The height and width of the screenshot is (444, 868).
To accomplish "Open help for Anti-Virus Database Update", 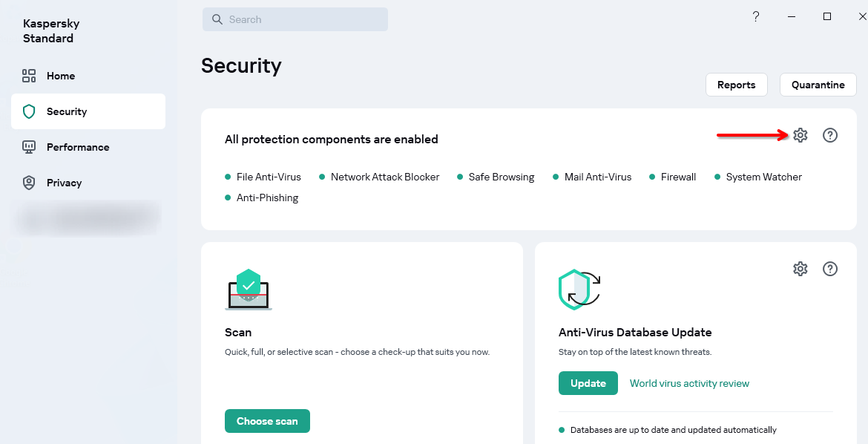I will point(830,269).
